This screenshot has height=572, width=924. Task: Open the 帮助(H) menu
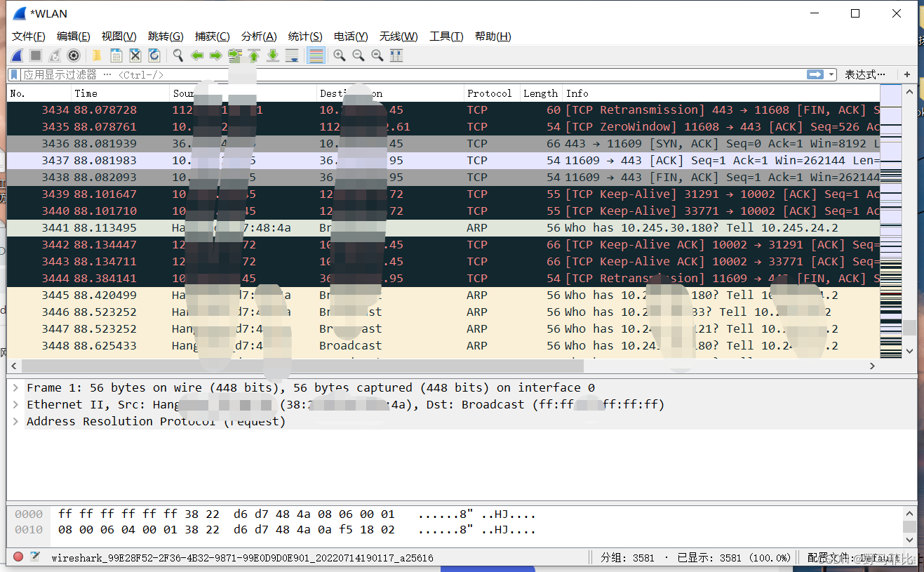click(493, 36)
